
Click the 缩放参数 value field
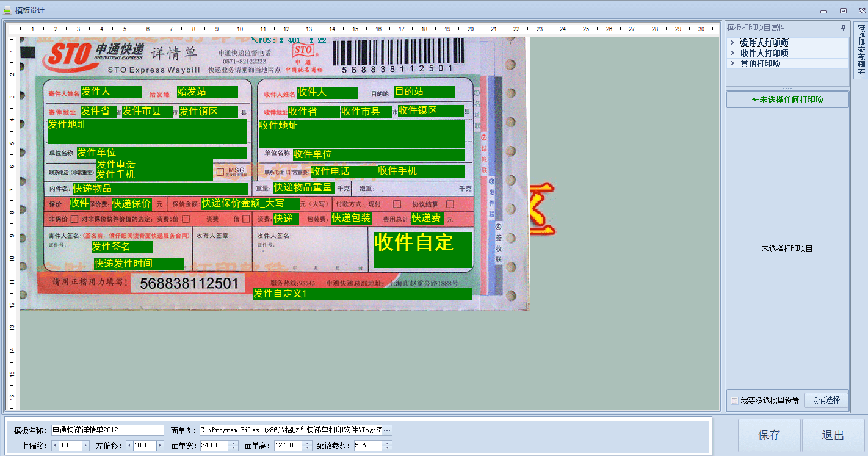367,446
